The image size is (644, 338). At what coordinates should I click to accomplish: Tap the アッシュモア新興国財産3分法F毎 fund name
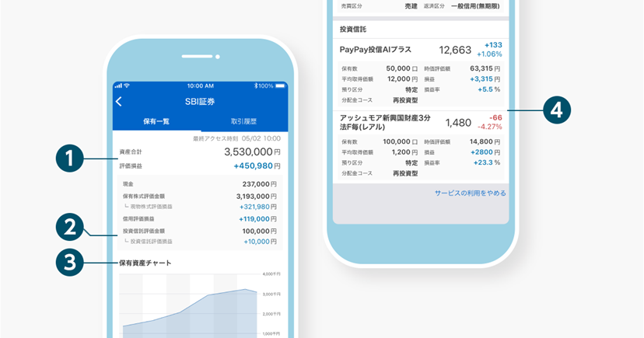point(385,122)
